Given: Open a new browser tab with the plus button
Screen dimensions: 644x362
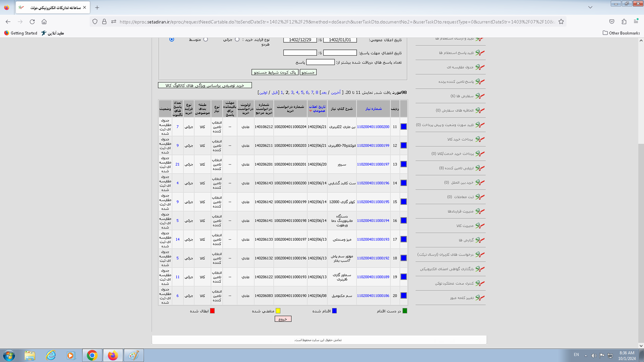Looking at the screenshot, I should pos(97,7).
